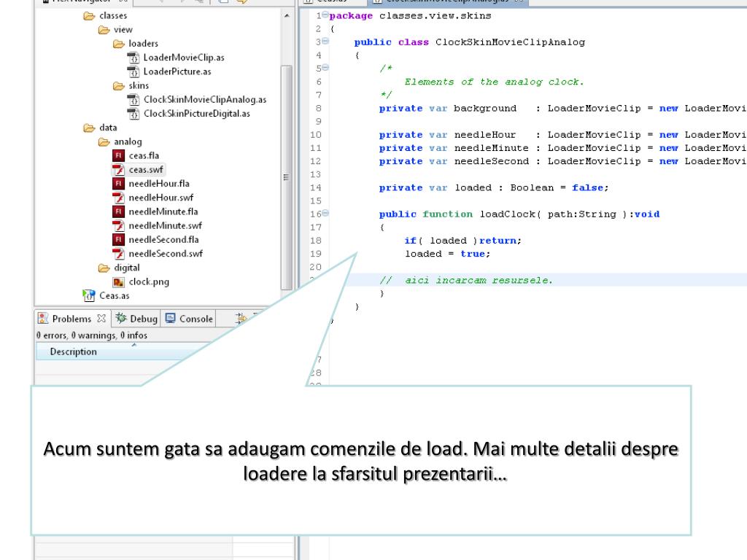Click the analog folder icon
The width and height of the screenshot is (747, 560).
click(x=104, y=142)
